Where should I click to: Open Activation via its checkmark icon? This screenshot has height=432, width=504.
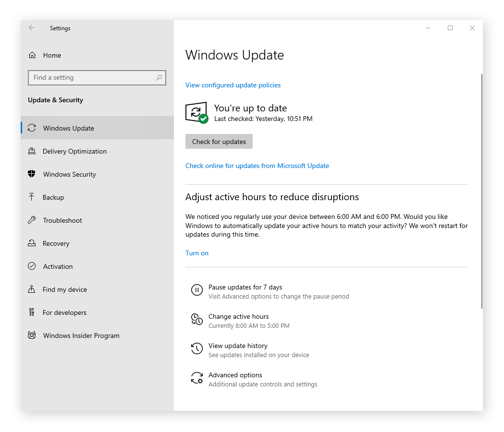coord(32,266)
